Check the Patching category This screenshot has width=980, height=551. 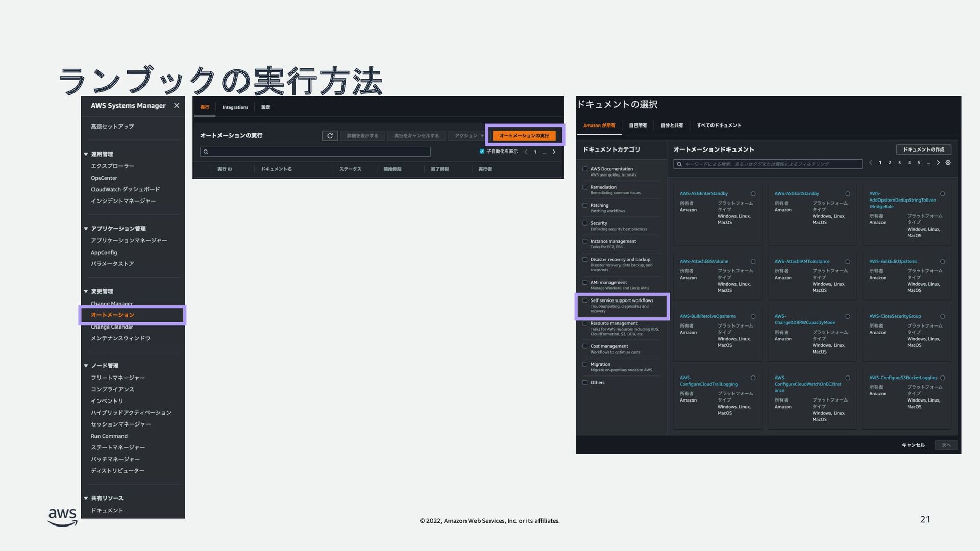[585, 205]
